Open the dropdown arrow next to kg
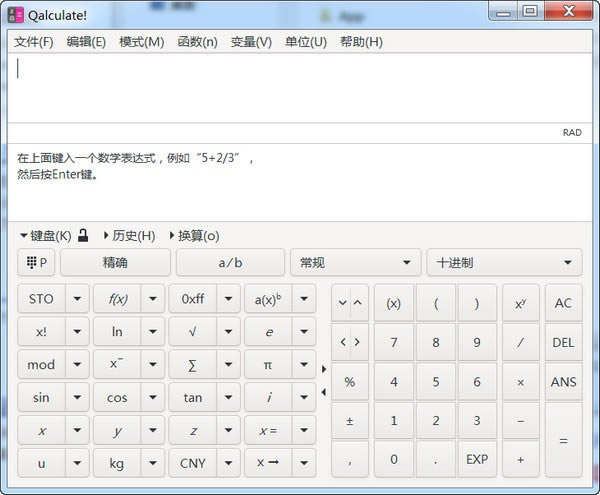Viewport: 600px width, 495px height. 153,463
